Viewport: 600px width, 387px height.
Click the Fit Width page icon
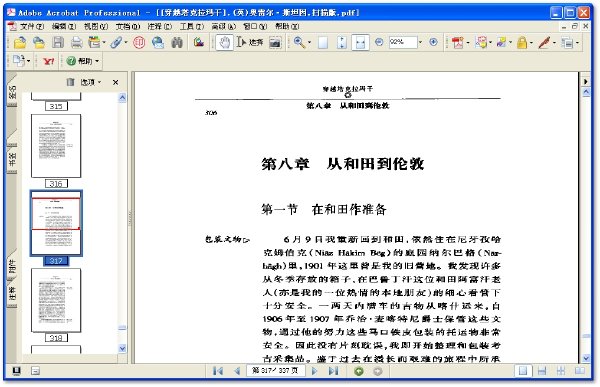(x=360, y=42)
